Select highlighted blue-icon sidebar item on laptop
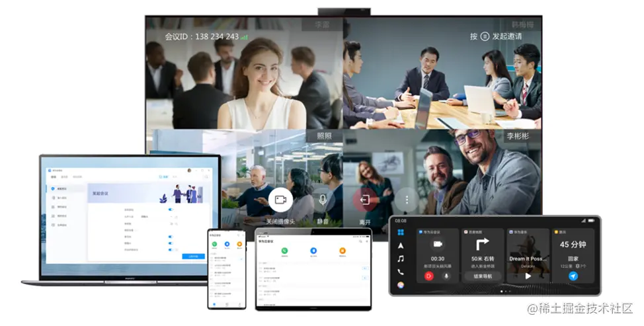Image resolution: width=644 pixels, height=326 pixels. tap(65, 188)
